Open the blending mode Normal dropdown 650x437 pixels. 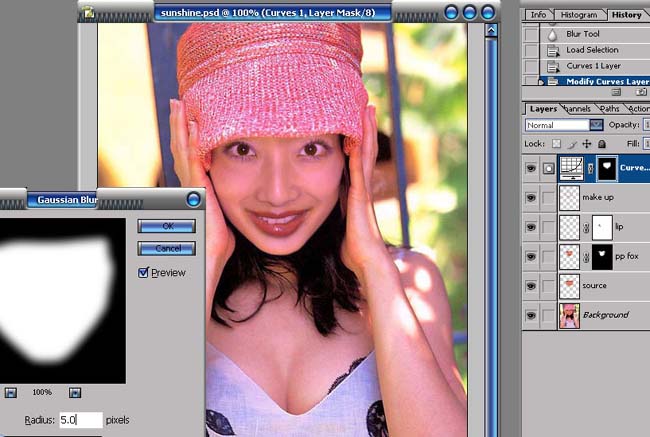click(x=596, y=125)
